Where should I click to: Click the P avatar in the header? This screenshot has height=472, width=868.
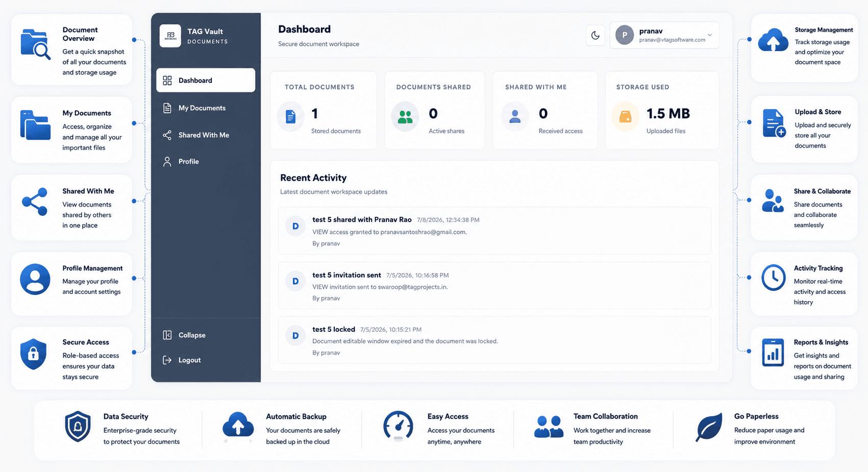pos(625,35)
